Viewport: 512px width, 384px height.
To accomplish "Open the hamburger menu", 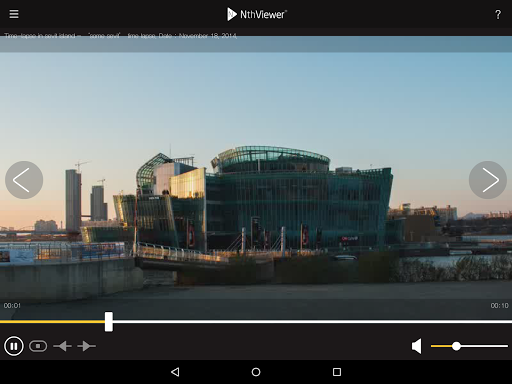I will [x=14, y=14].
